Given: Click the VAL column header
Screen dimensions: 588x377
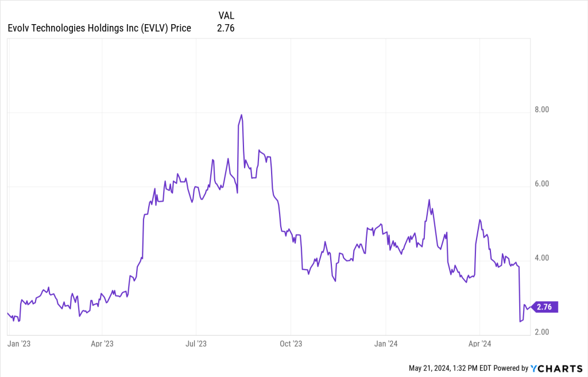Looking at the screenshot, I should (x=226, y=16).
